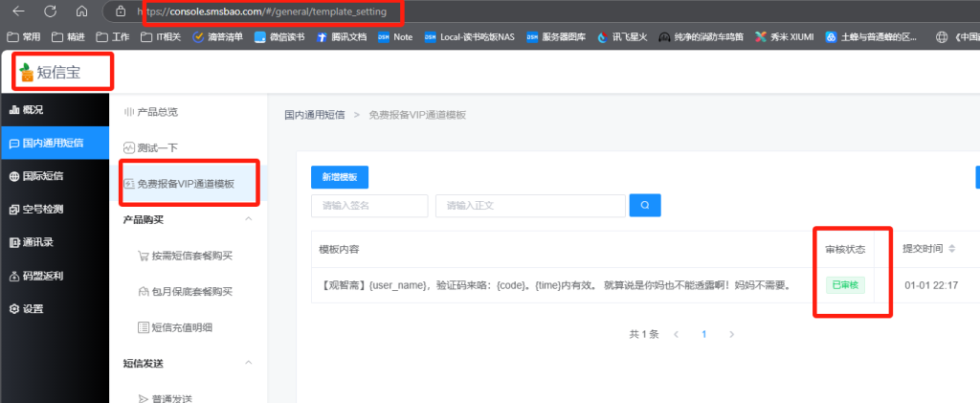Image resolution: width=980 pixels, height=403 pixels.
Task: Open the 服务器图库 bookmark
Action: pos(556,37)
